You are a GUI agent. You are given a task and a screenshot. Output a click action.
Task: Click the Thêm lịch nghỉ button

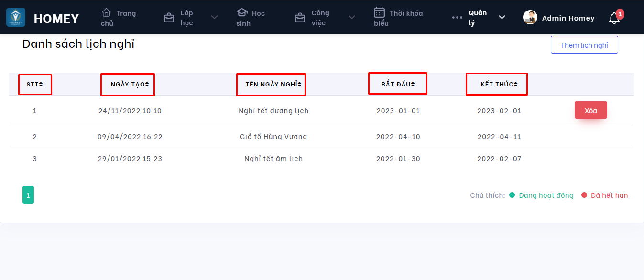[x=584, y=45]
